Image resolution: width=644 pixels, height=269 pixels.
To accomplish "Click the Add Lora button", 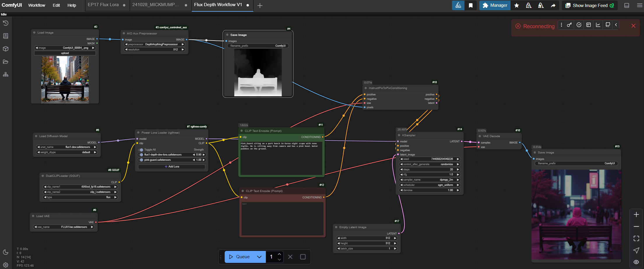I will point(172,166).
